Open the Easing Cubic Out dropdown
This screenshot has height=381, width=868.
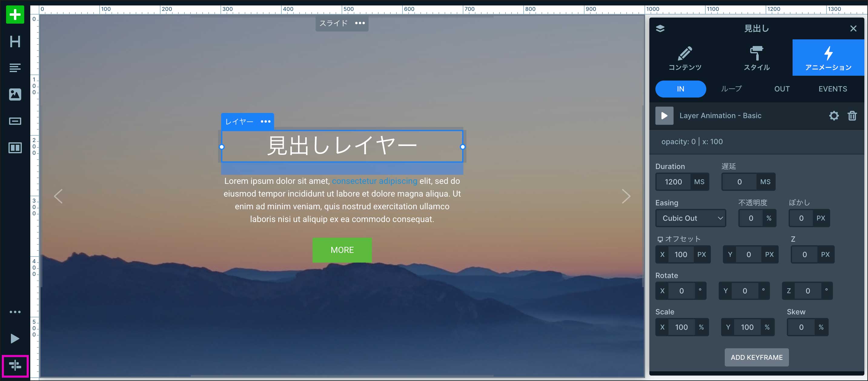click(691, 218)
